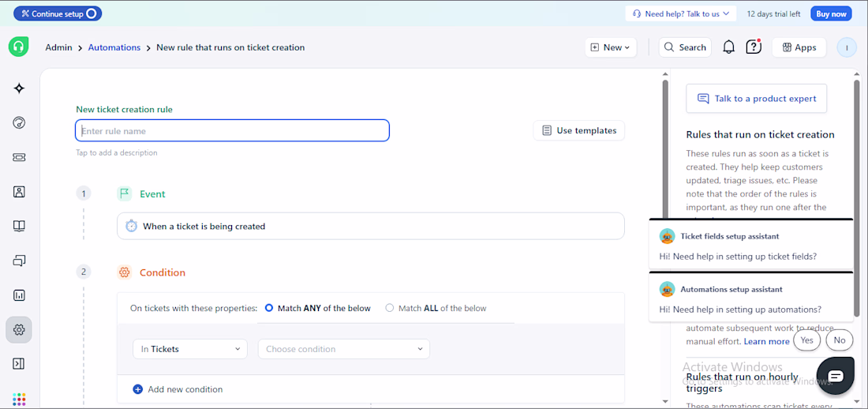Viewport: 868px width, 409px height.
Task: Open the help question mark icon
Action: click(x=754, y=47)
